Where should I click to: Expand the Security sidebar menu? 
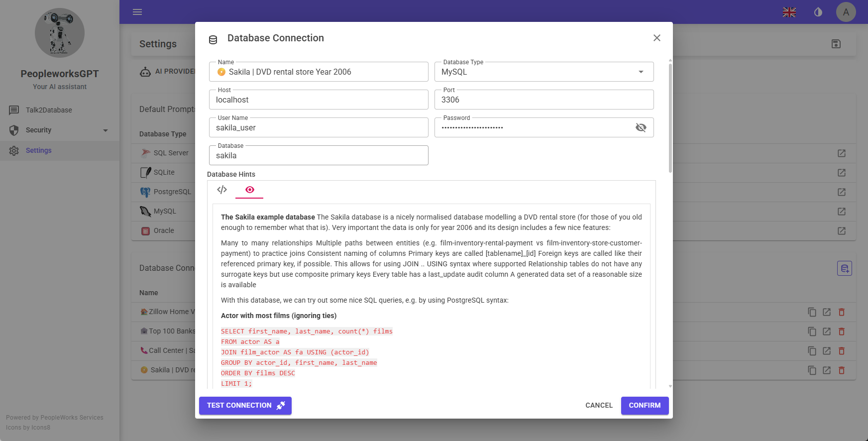coord(60,130)
